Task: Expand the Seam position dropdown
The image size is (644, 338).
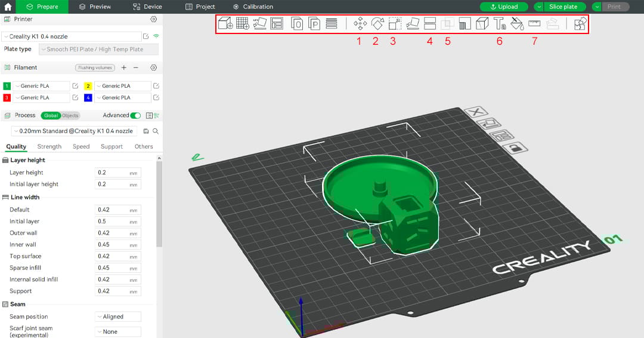Action: (x=117, y=317)
